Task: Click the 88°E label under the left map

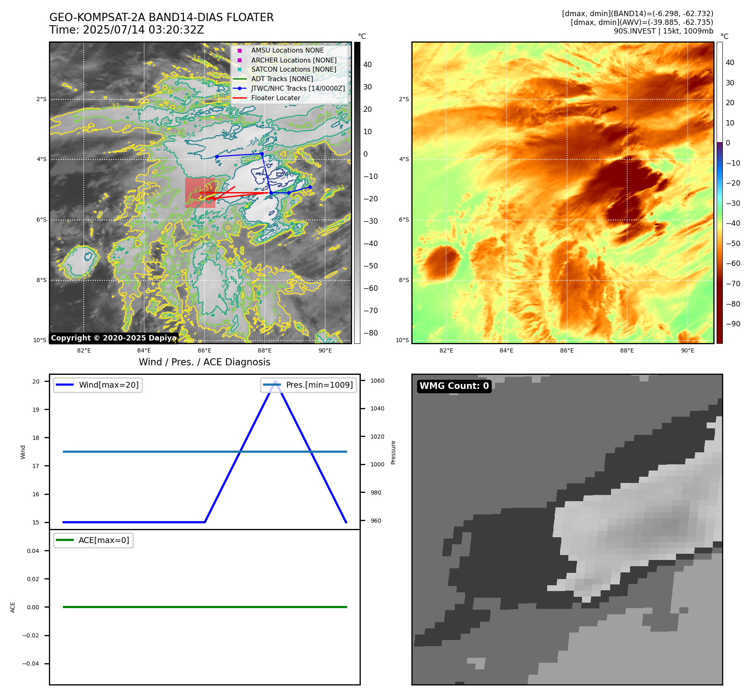Action: tap(265, 350)
